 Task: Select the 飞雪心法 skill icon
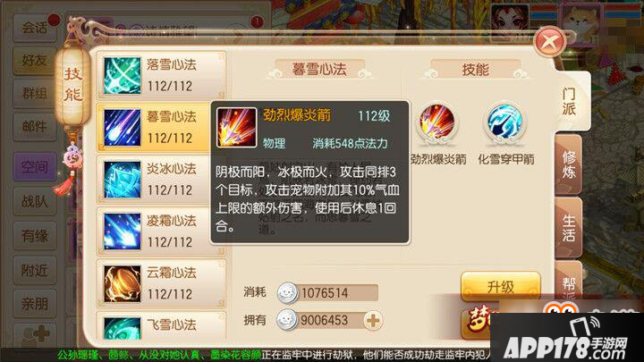(x=122, y=328)
